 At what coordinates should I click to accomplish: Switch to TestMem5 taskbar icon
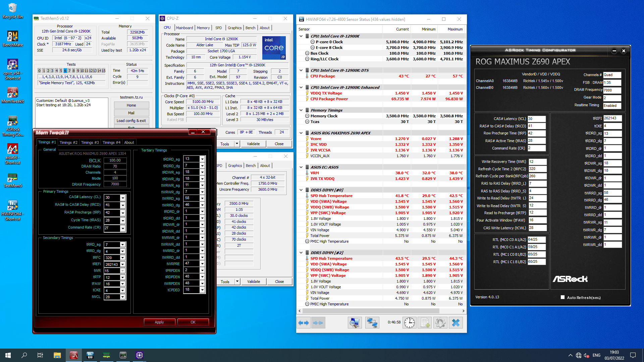106,355
